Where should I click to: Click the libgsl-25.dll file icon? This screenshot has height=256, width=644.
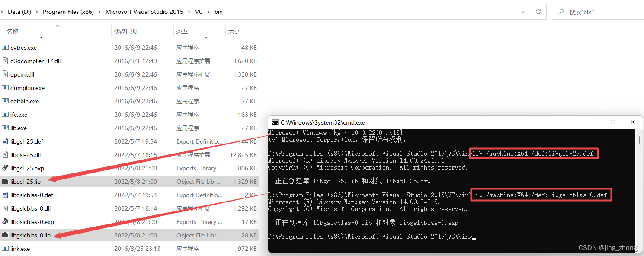pos(5,155)
